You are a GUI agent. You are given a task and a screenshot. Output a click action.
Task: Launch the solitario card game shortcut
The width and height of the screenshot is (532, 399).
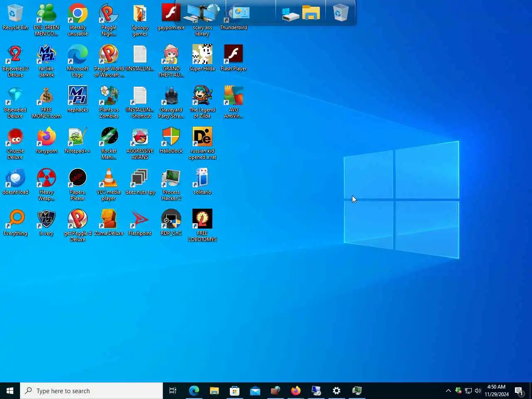[202, 182]
